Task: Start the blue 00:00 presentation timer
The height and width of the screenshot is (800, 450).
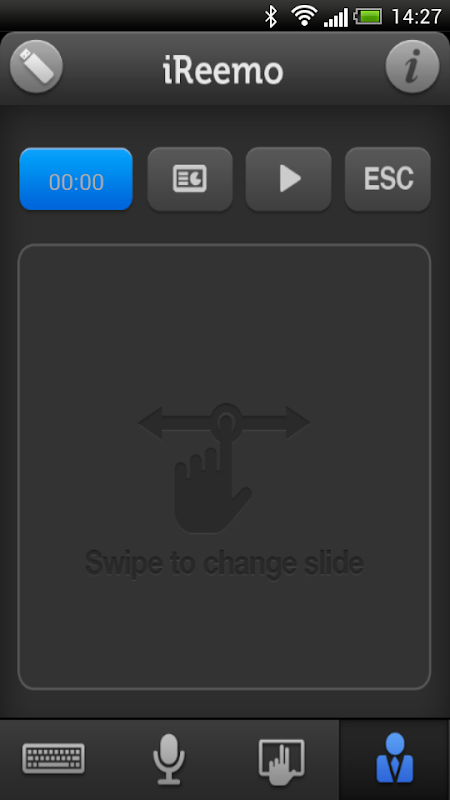Action: coord(76,179)
